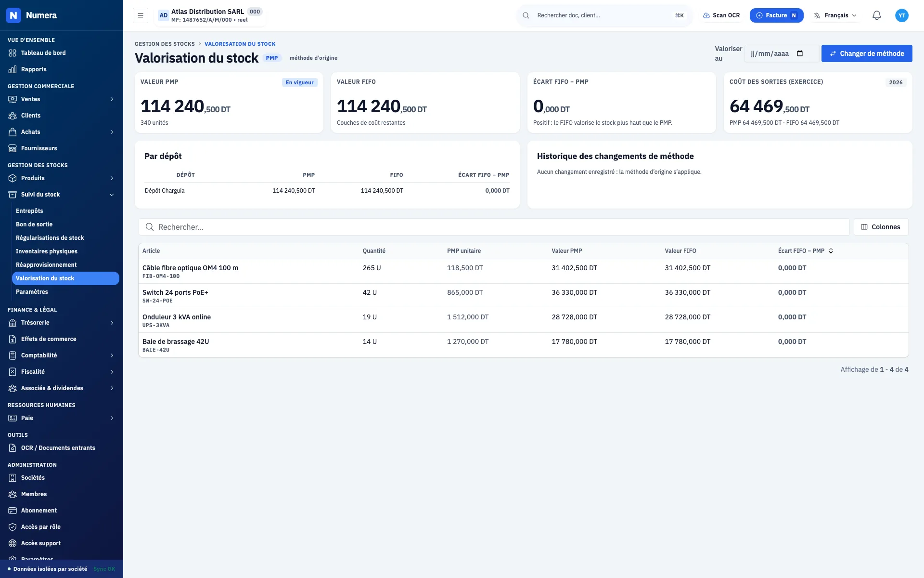Open Réapprovisionnement submenu item
The width and height of the screenshot is (924, 578).
[x=65, y=265]
